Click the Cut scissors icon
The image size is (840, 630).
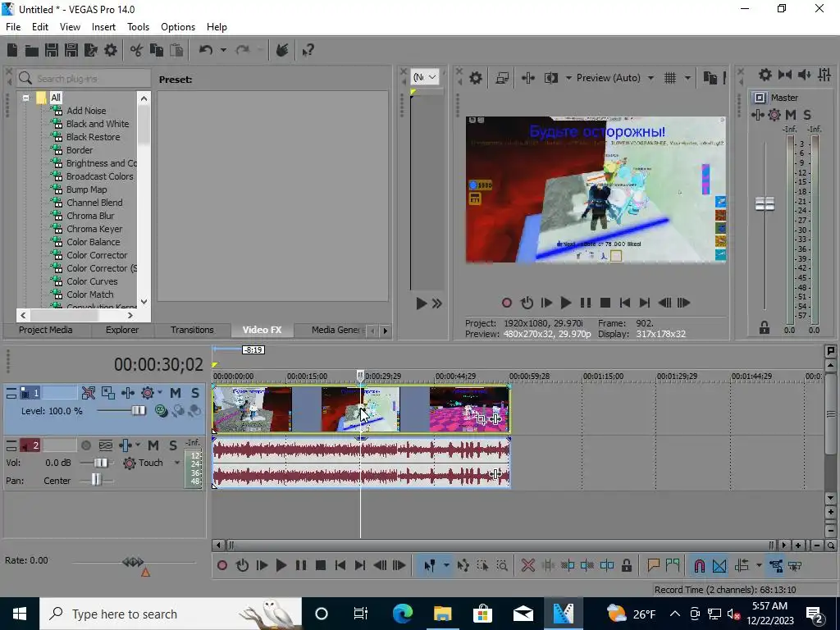tap(137, 50)
